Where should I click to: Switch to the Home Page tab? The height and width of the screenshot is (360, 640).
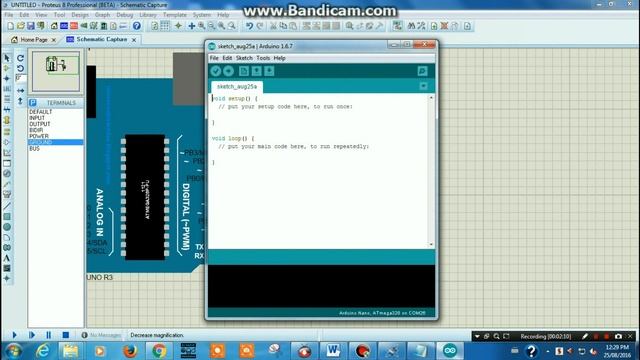pyautogui.click(x=33, y=40)
